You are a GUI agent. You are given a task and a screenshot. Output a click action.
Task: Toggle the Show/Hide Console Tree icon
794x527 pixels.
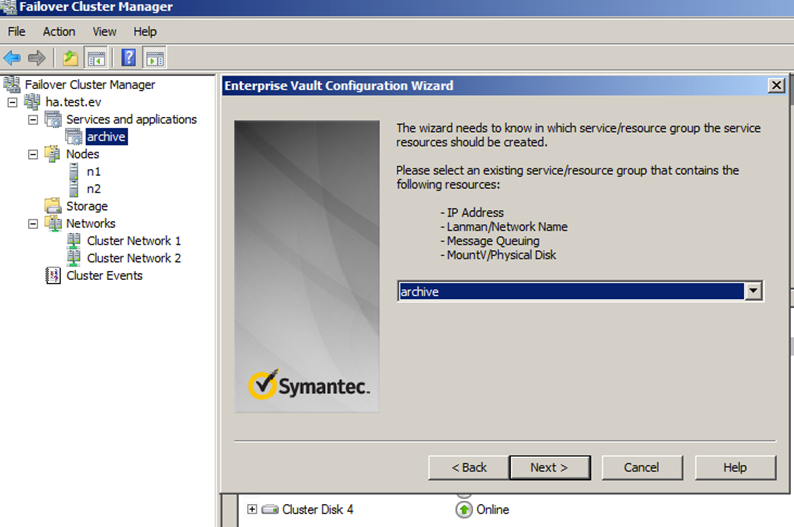pyautogui.click(x=96, y=58)
